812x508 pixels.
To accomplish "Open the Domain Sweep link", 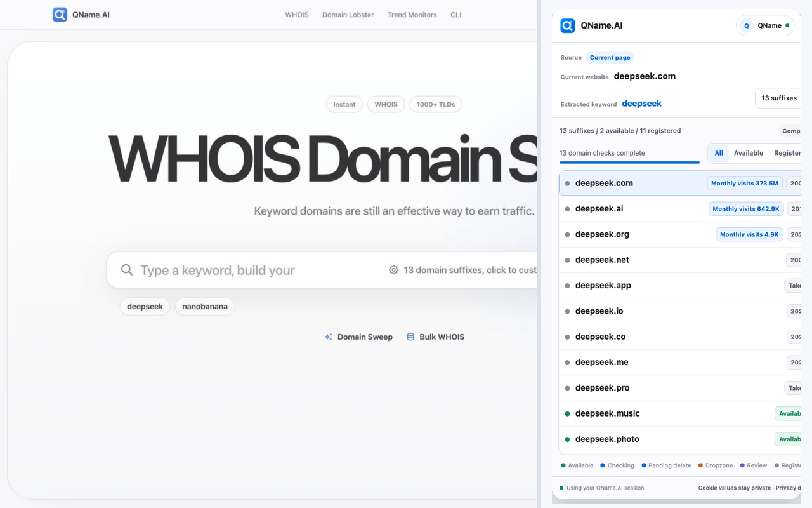I will [x=358, y=337].
